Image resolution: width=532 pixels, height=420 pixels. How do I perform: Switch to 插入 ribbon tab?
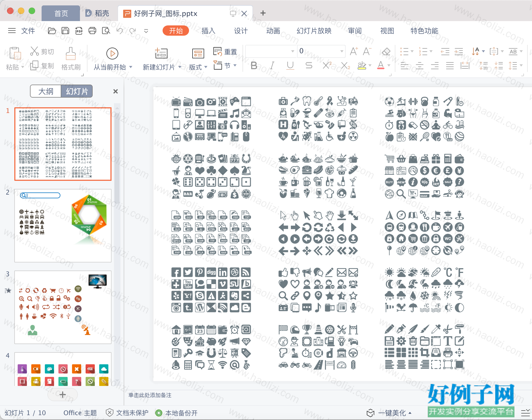[x=208, y=31]
